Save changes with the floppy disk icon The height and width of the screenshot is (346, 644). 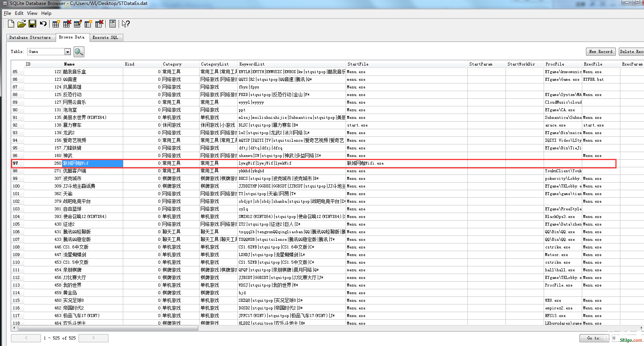[32, 24]
